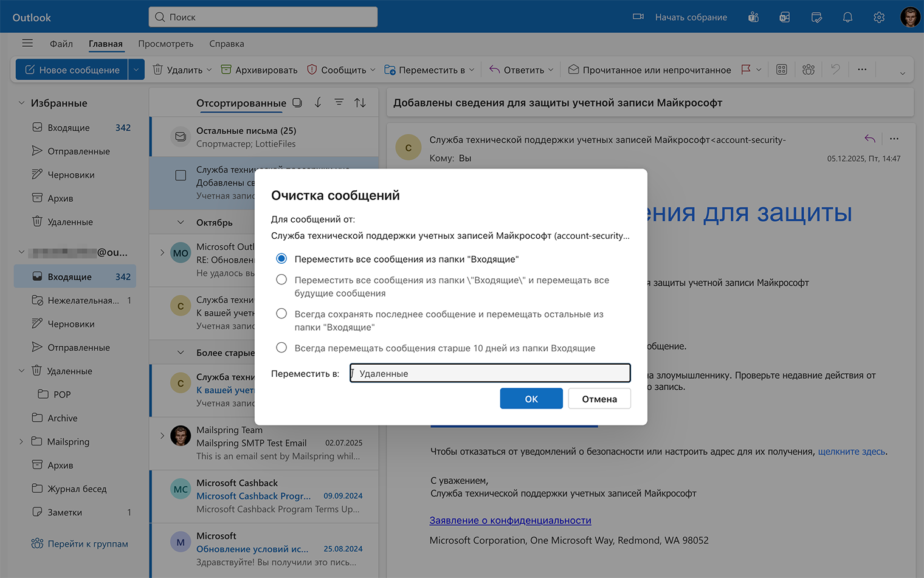The height and width of the screenshot is (578, 924).
Task: Select option to move messages older than 10 days
Action: point(281,347)
